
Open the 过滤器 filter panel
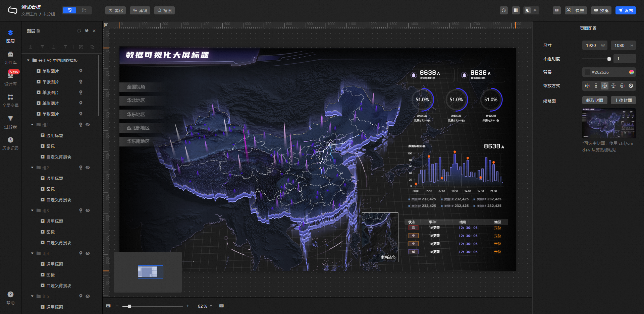tap(10, 122)
